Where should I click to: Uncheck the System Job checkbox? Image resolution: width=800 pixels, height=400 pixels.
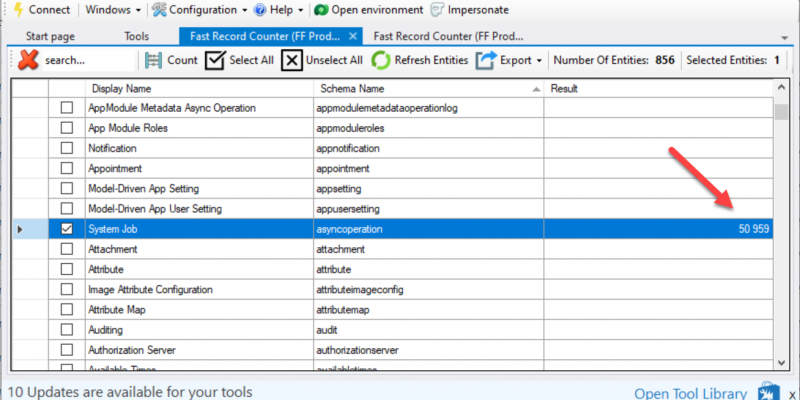(67, 229)
